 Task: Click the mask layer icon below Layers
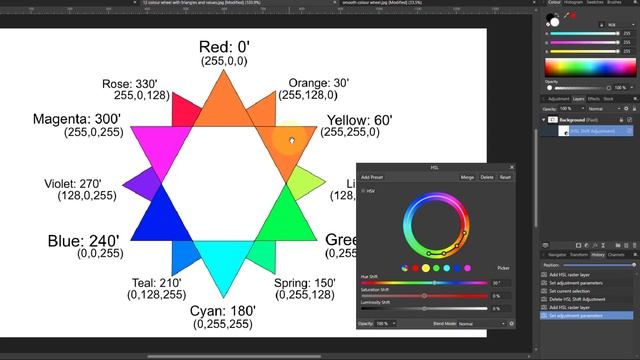[578, 245]
